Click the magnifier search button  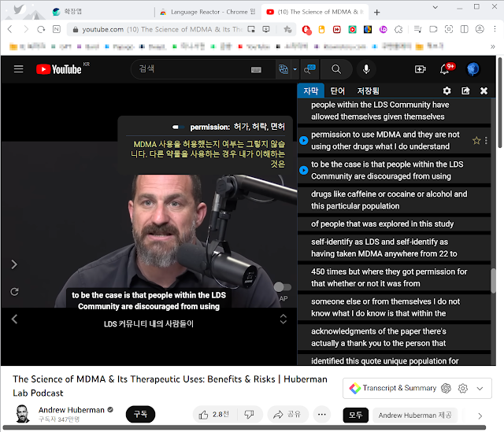(x=336, y=69)
